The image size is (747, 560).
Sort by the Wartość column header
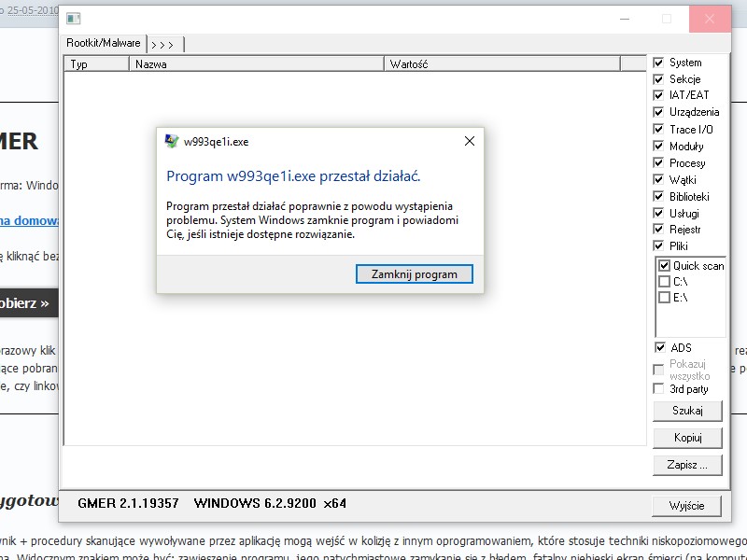pyautogui.click(x=502, y=63)
